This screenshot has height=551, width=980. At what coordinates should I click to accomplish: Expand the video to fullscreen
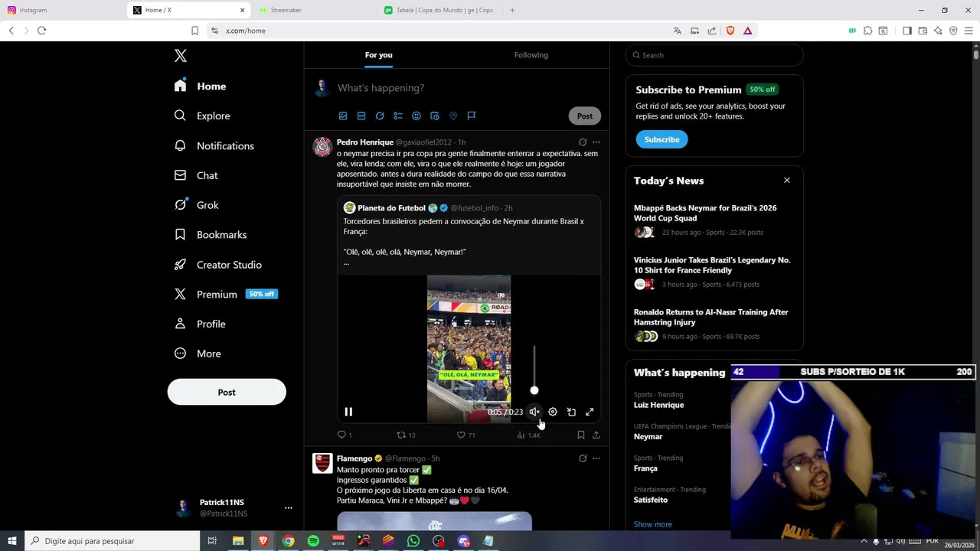590,412
